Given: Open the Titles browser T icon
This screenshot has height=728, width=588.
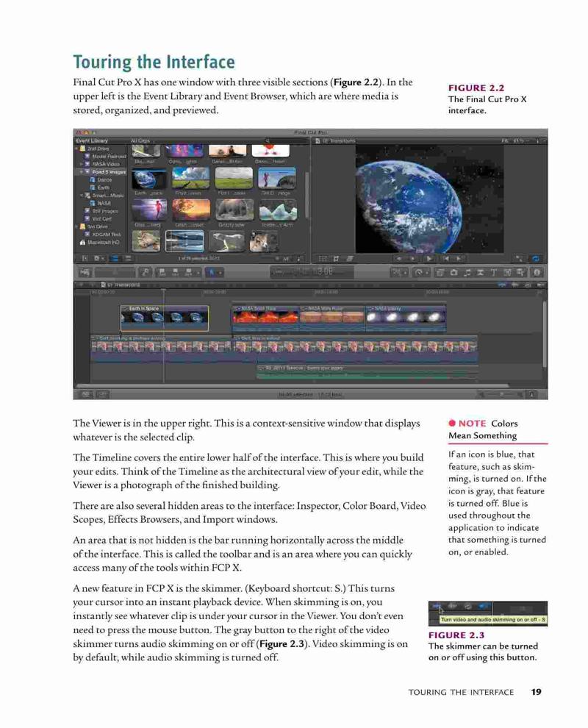Looking at the screenshot, I should pyautogui.click(x=494, y=273).
